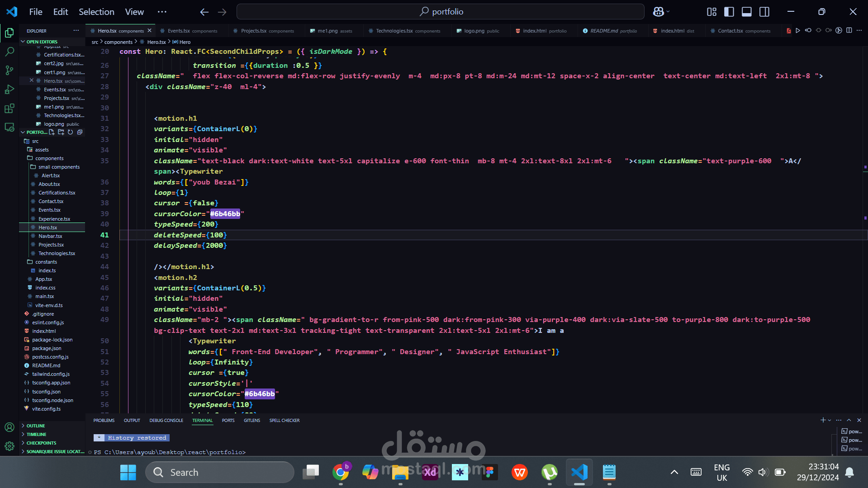Open the Search view in the activity bar
Viewport: 868px width, 488px height.
(9, 52)
